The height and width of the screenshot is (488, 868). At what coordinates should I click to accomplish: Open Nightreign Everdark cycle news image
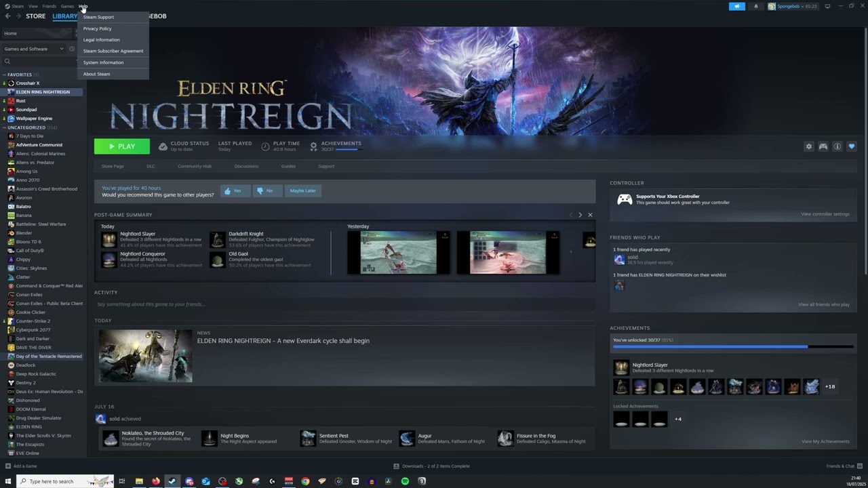145,356
